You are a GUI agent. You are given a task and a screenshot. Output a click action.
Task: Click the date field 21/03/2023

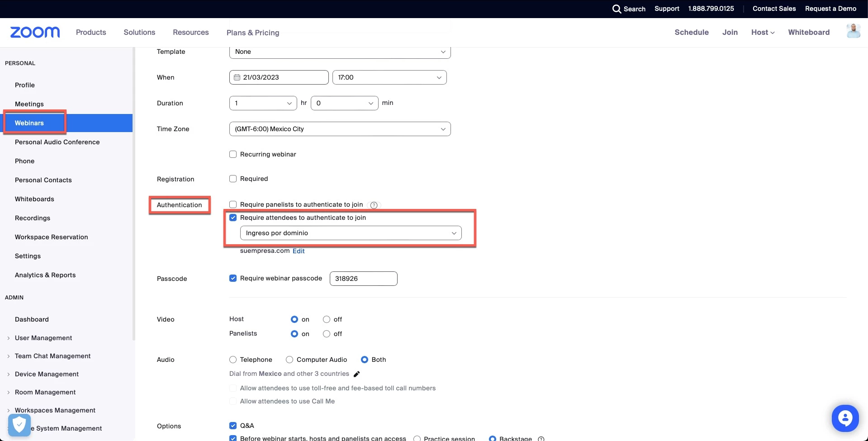(279, 77)
